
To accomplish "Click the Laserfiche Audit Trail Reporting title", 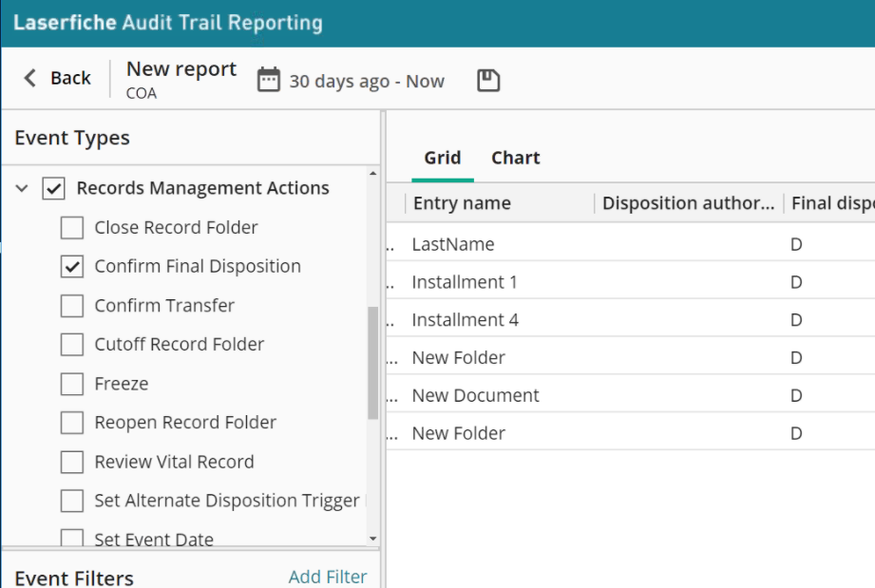I will point(168,23).
